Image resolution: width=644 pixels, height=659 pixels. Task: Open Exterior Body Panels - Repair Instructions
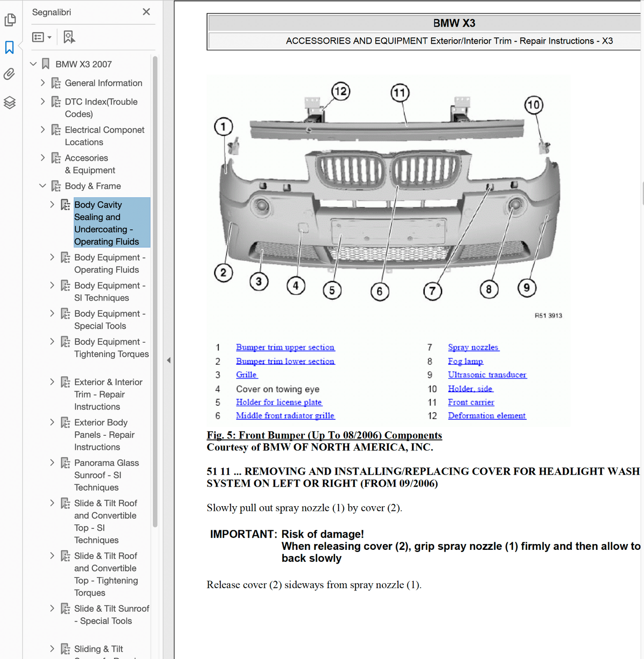coord(104,434)
